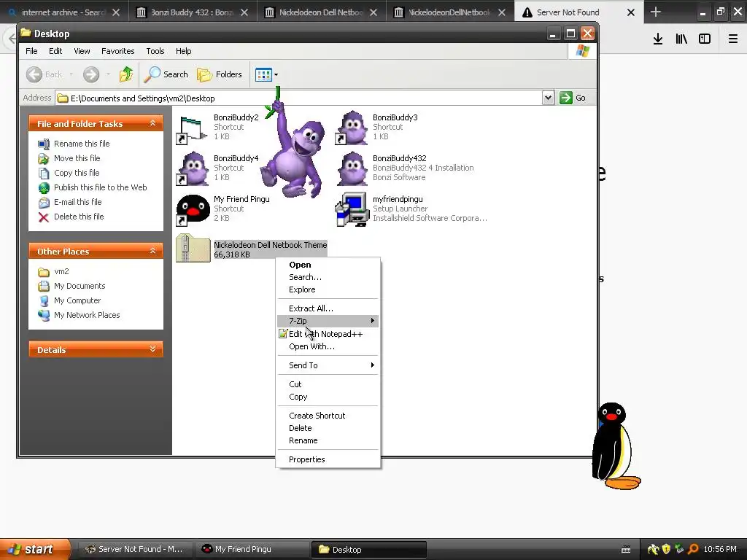Switch to My Friend Pingu taskbar item
747x560 pixels.
pos(252,549)
